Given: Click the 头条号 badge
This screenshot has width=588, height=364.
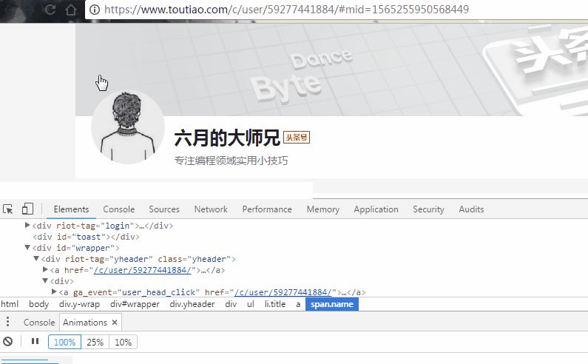Looking at the screenshot, I should point(297,138).
